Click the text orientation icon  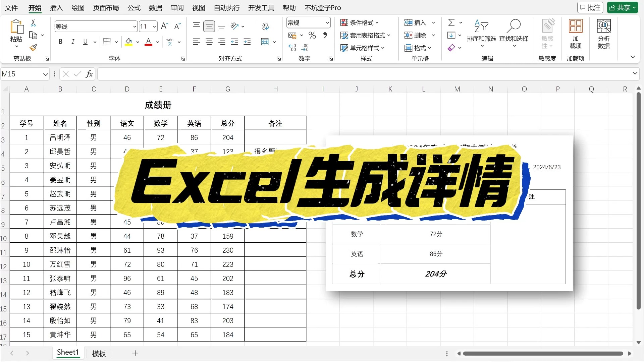tap(234, 26)
